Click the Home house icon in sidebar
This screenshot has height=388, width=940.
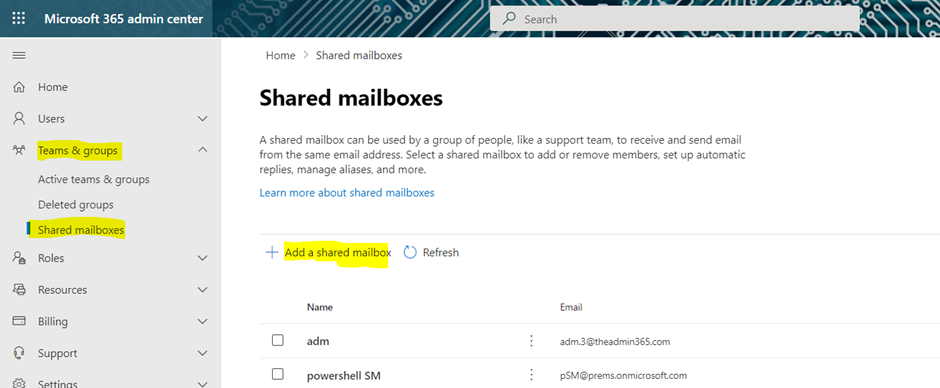tap(19, 88)
